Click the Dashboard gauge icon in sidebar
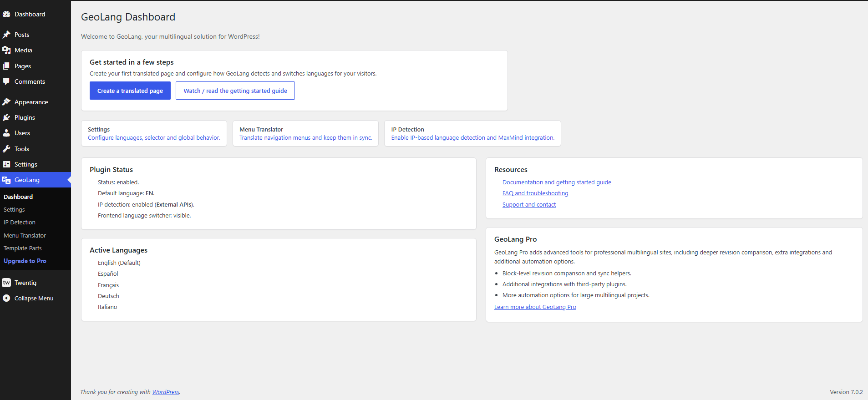Image resolution: width=868 pixels, height=400 pixels. tap(6, 14)
